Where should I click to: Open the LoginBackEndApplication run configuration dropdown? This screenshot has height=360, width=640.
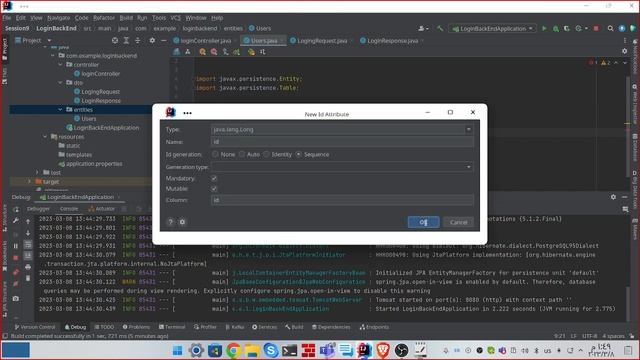coord(493,29)
